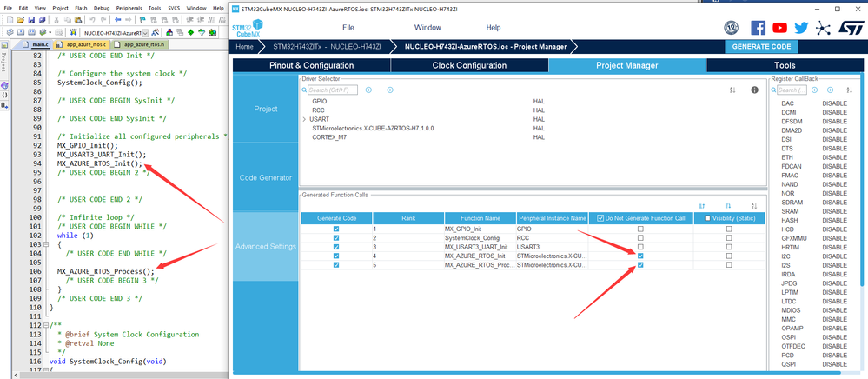Click STM32H743ZITx - NUCLEO-H743ZI breadcrumb
Viewport: 868px width, 379px height.
click(327, 47)
